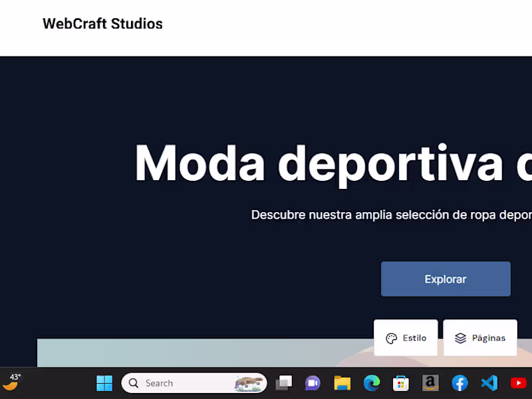Open the Windows Start menu
Screen dimensions: 532x399
point(104,383)
